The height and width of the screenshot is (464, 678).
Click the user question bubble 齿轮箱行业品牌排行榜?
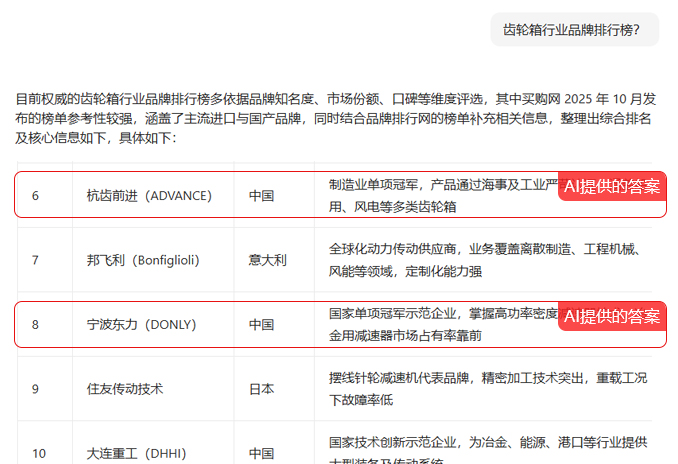tap(574, 30)
